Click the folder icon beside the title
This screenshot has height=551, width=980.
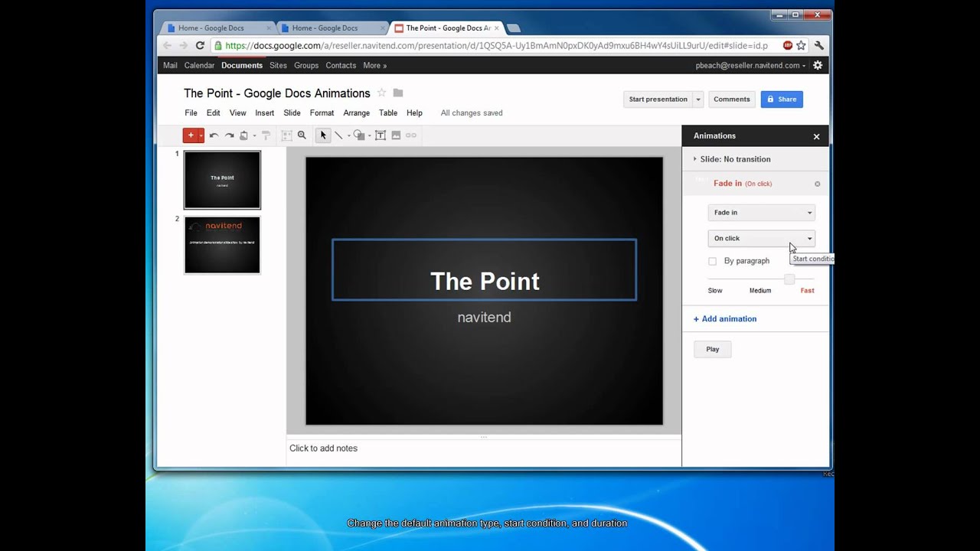[398, 93]
